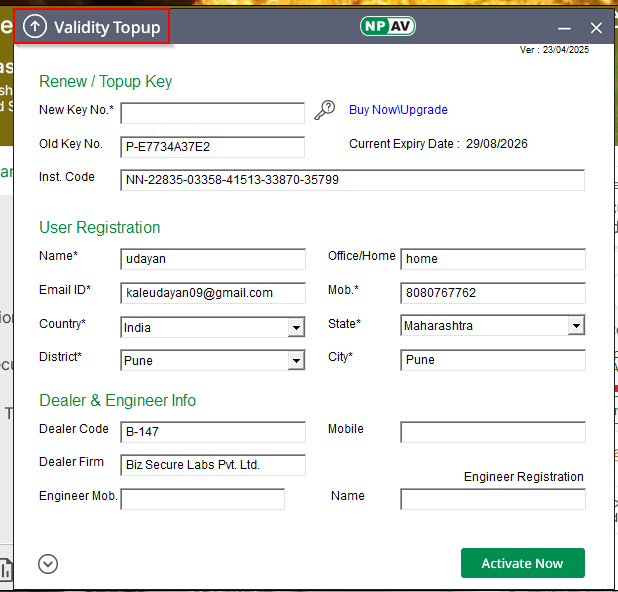The width and height of the screenshot is (618, 592).
Task: Focus the Office/Home input field
Action: click(x=492, y=259)
